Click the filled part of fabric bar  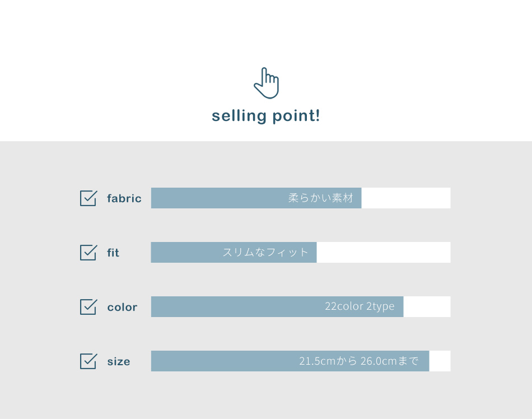click(x=256, y=198)
